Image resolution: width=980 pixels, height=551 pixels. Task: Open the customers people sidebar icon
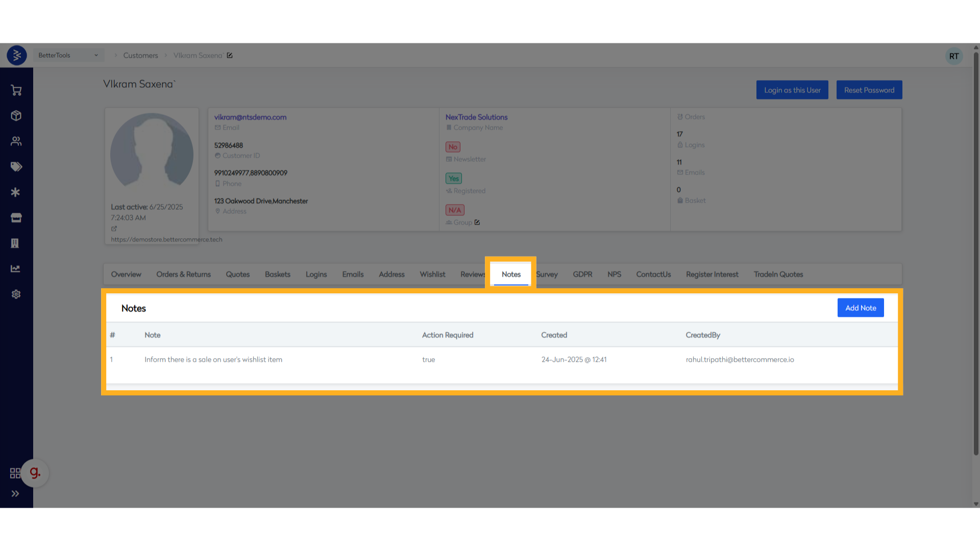(16, 141)
